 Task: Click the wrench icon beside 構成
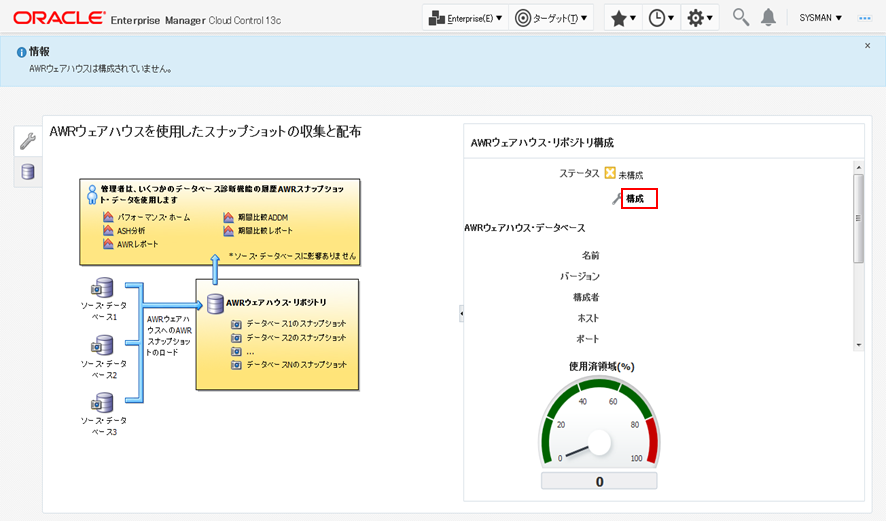click(617, 199)
